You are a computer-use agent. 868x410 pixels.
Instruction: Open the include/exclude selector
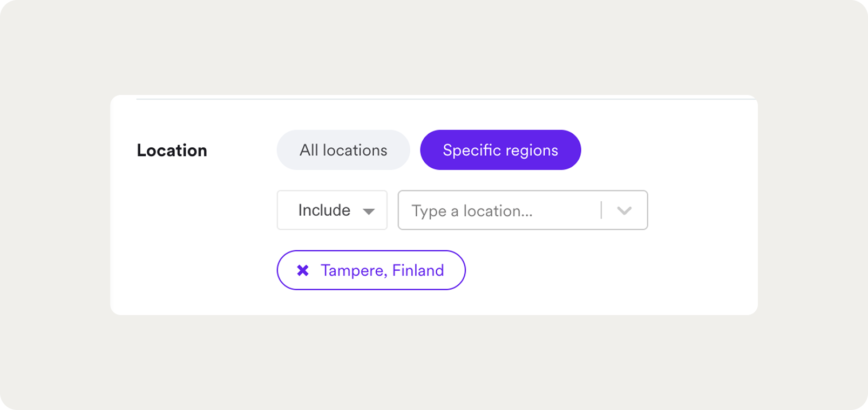click(x=332, y=210)
